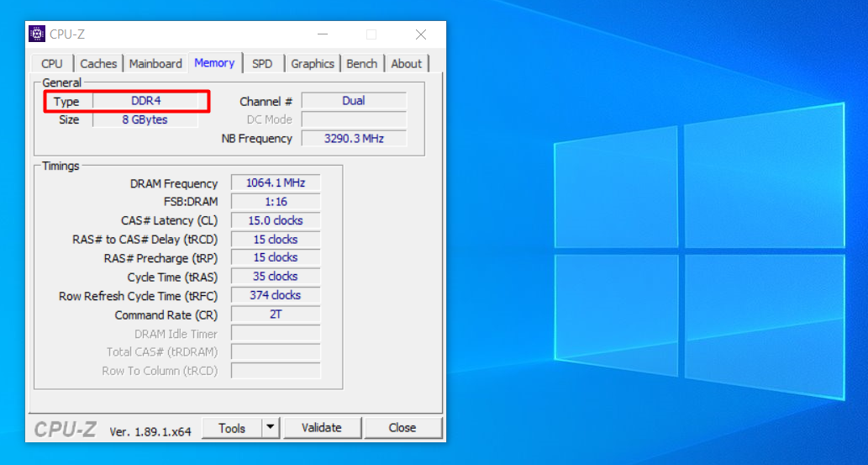868x465 pixels.
Task: Click the Channel # label
Action: point(266,102)
